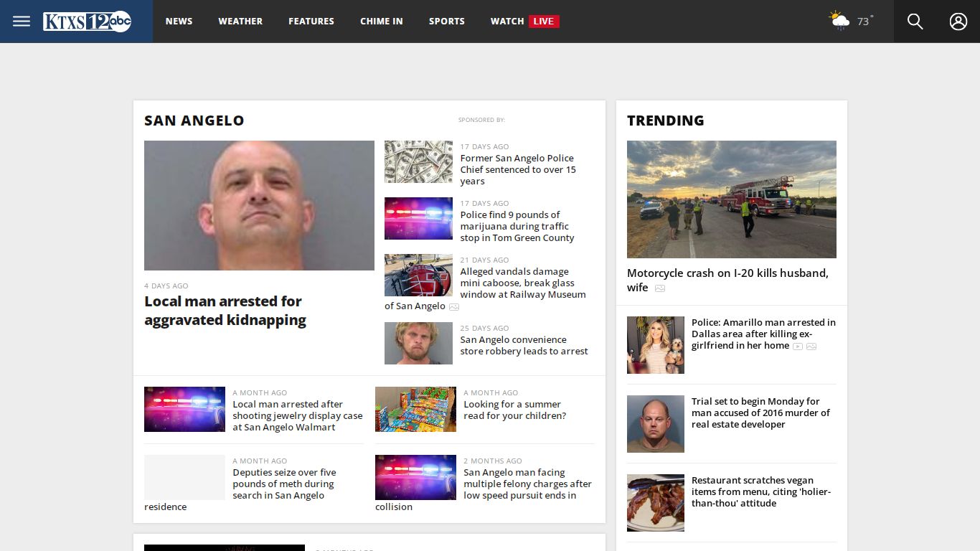The image size is (980, 551).
Task: Click the money bills thumbnail
Action: click(x=418, y=161)
